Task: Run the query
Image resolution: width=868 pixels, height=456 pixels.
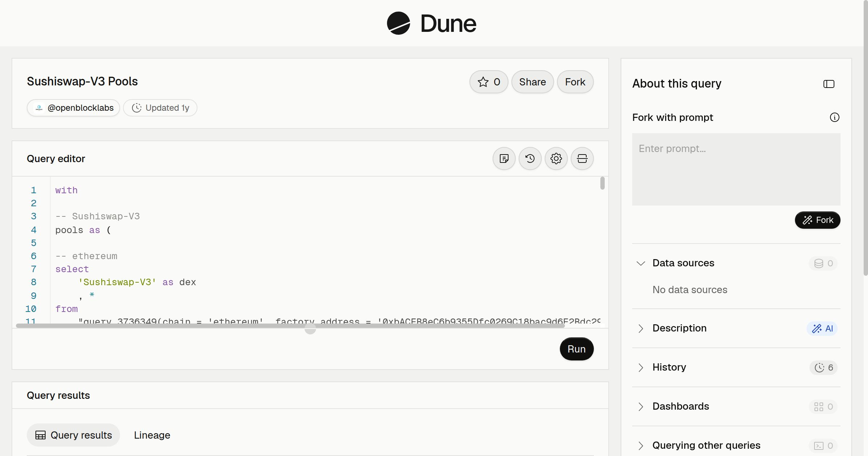Action: click(x=576, y=349)
